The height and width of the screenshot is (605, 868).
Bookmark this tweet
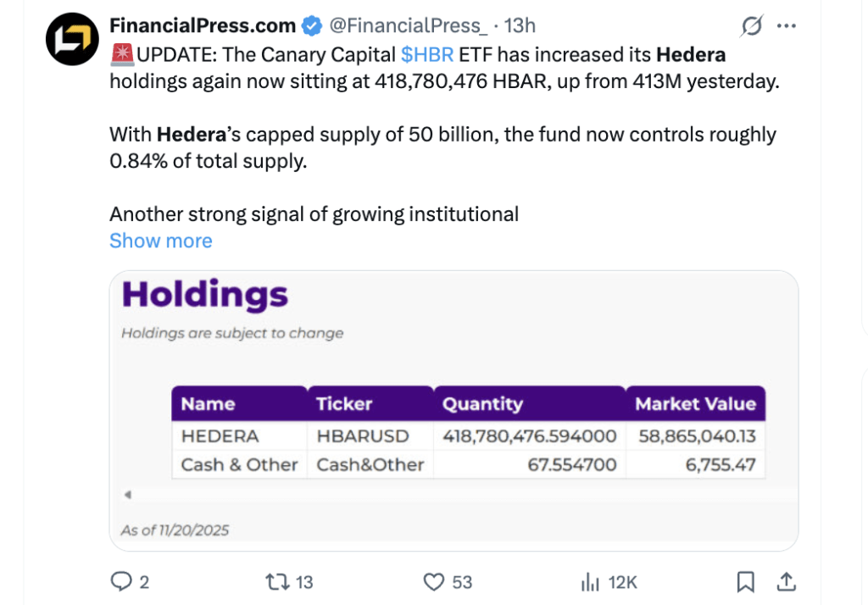(745, 581)
